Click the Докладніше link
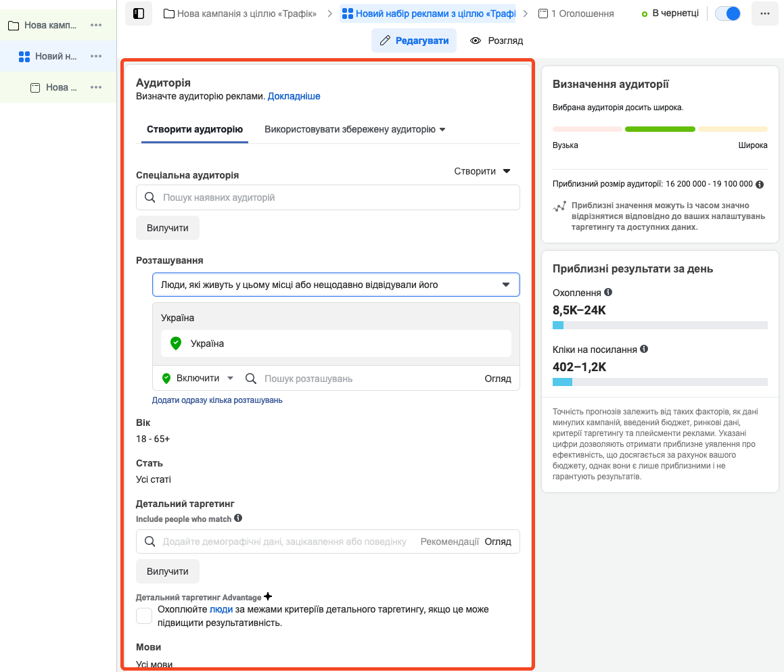Image resolution: width=784 pixels, height=672 pixels. 294,96
